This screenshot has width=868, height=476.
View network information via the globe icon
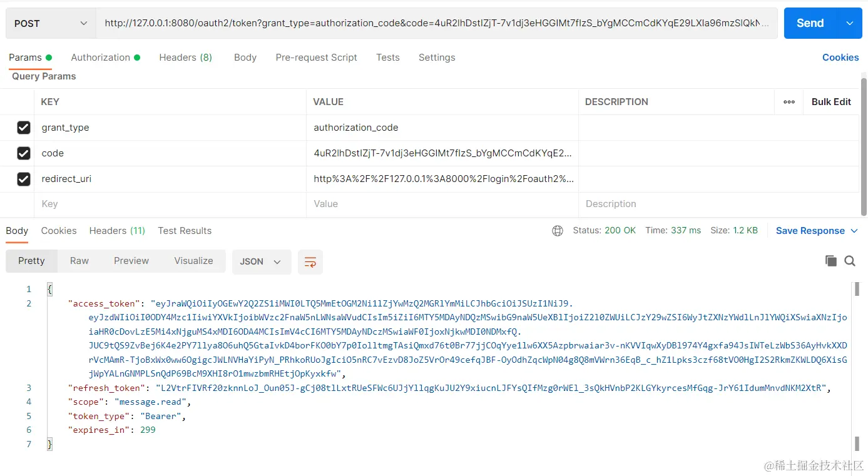click(558, 230)
